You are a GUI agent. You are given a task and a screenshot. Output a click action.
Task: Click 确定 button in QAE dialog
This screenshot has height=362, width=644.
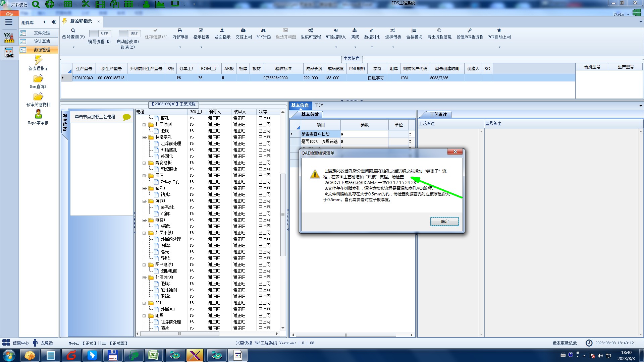444,222
